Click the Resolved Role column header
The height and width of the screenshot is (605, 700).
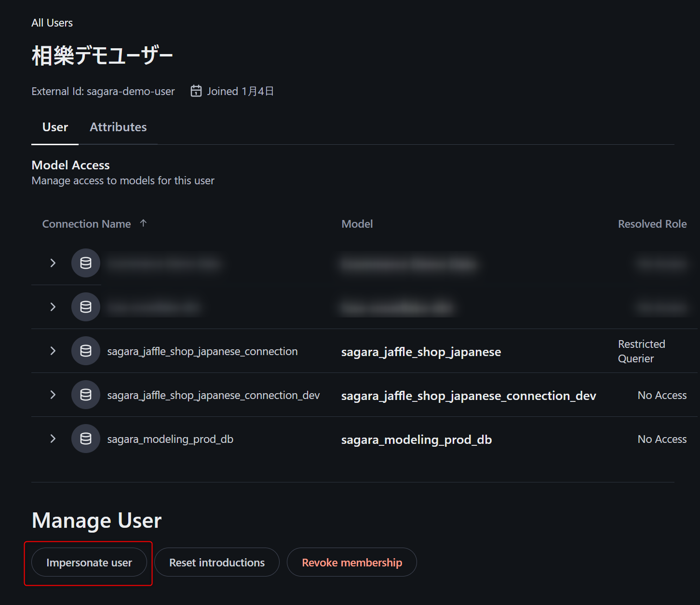(652, 224)
